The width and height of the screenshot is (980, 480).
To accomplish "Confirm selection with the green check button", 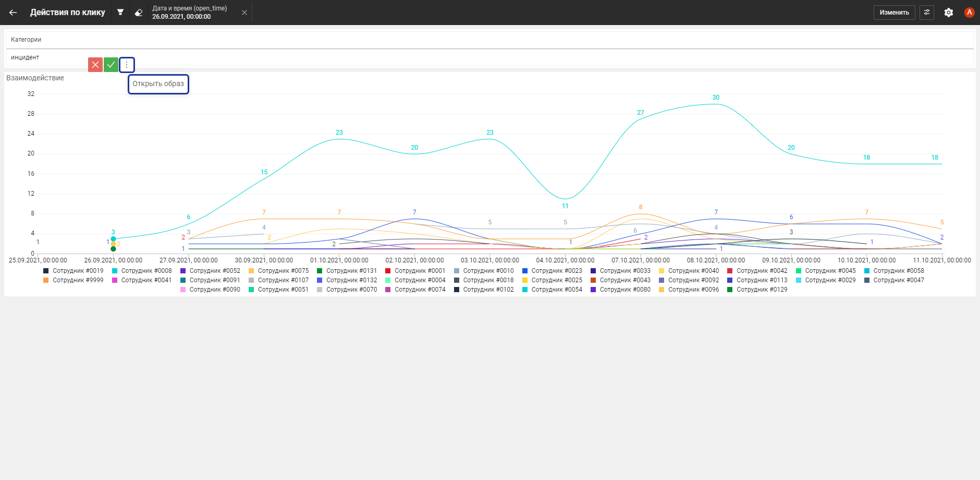I will (x=111, y=65).
